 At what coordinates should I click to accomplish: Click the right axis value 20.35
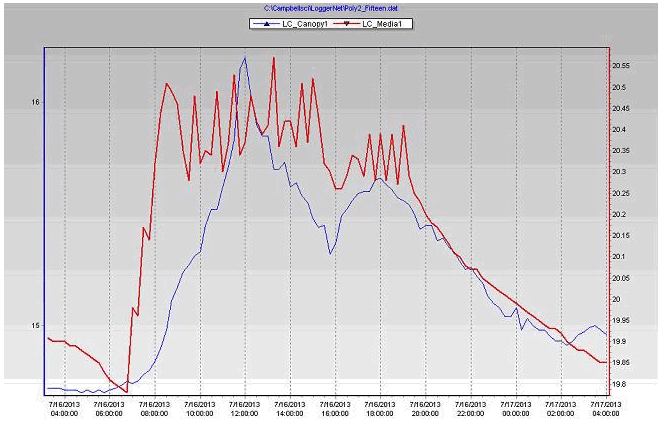(621, 151)
